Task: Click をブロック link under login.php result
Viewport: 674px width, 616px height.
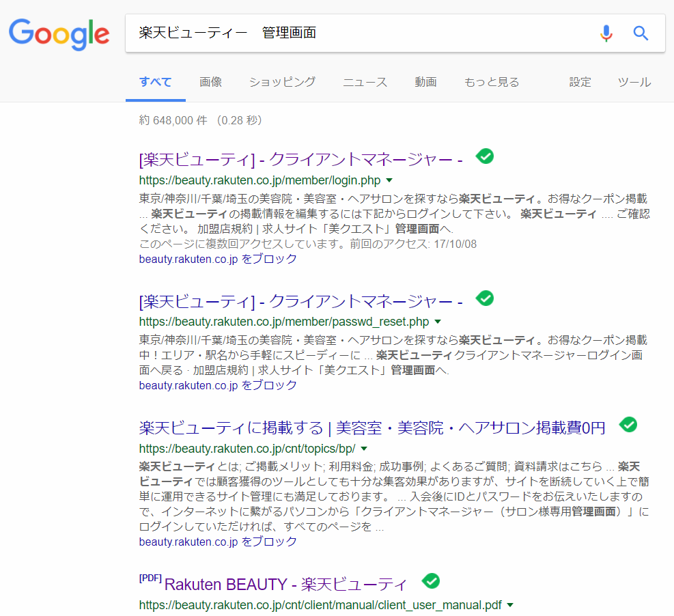Action: (218, 259)
